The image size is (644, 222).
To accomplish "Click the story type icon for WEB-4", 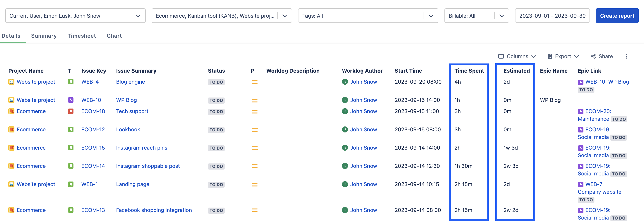I will click(71, 82).
